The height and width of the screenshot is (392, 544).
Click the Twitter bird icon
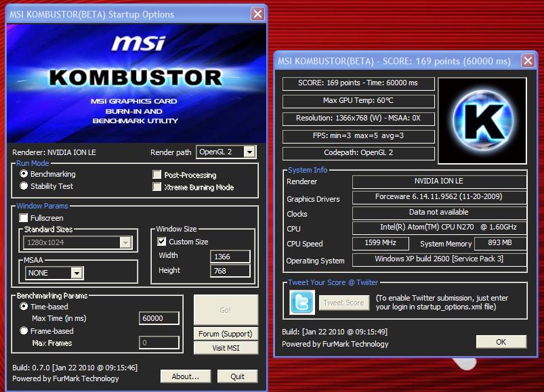(x=302, y=303)
